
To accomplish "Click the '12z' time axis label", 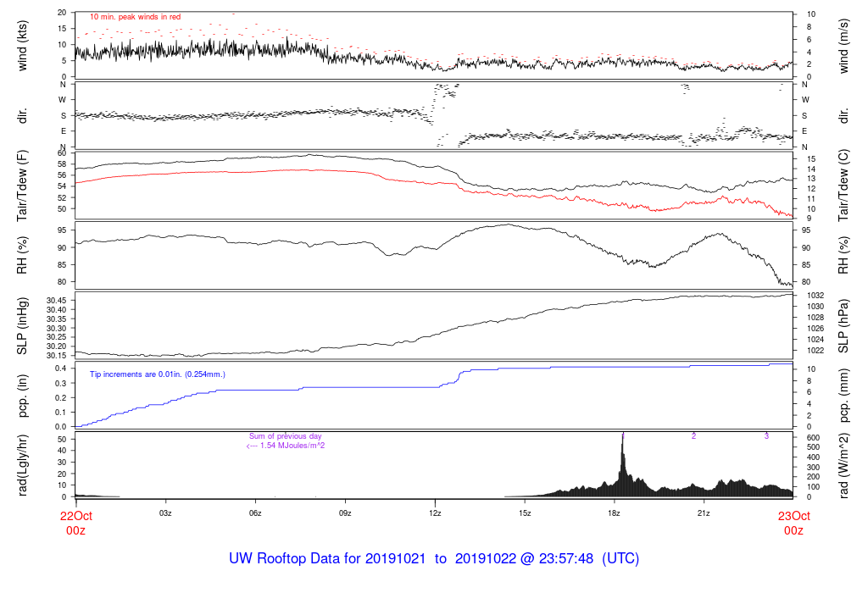I will (x=435, y=513).
